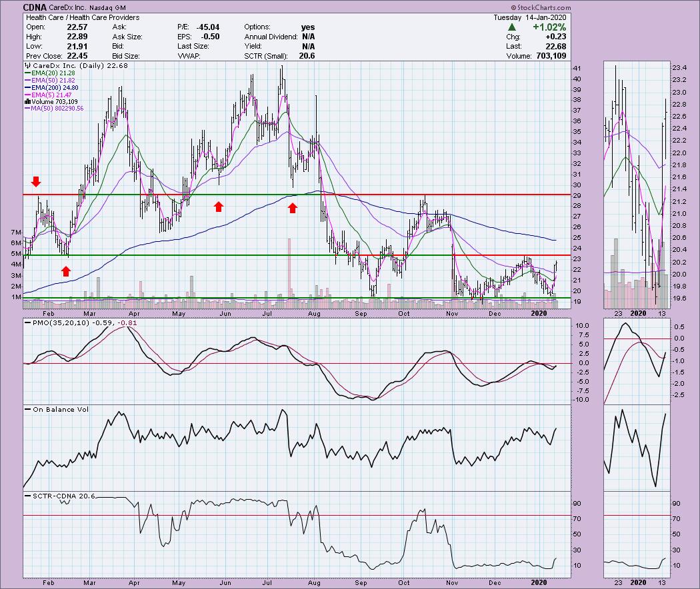Click the SCTR-CDNA indicator label
This screenshot has width=700, height=589.
[55, 496]
